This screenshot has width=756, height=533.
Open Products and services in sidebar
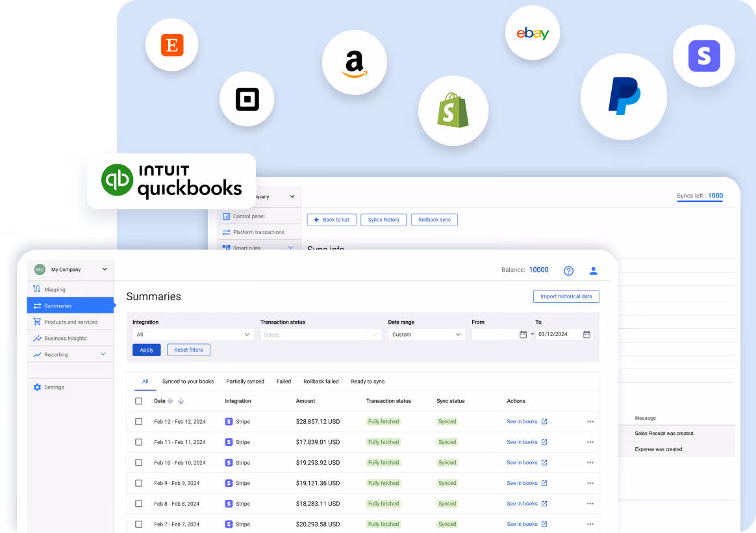(x=70, y=322)
